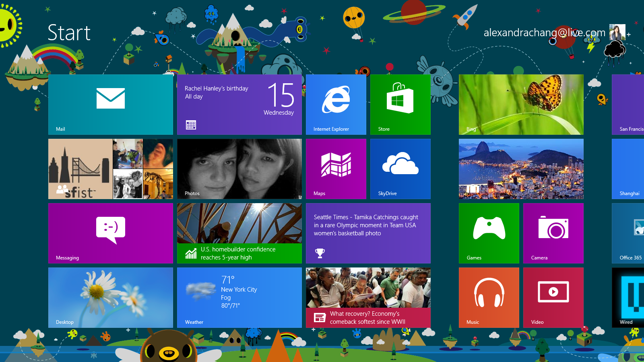Launch the Games controller icon
Viewport: 644px width, 362px height.
(x=489, y=228)
